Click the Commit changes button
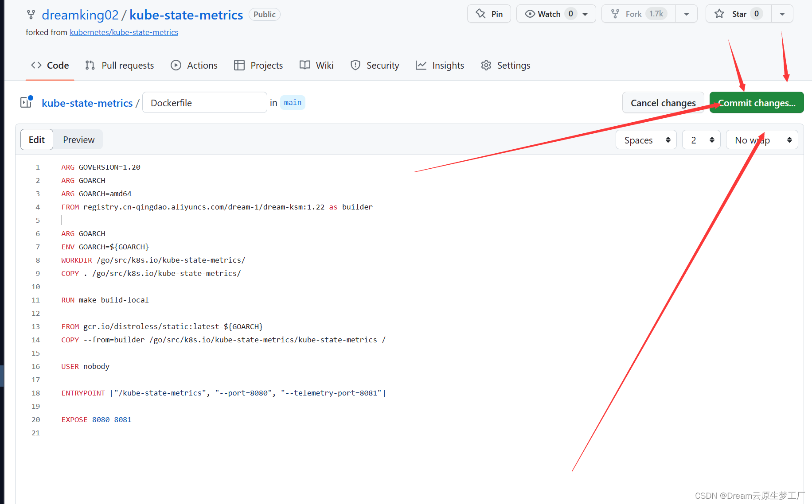This screenshot has height=504, width=812. pyautogui.click(x=757, y=103)
